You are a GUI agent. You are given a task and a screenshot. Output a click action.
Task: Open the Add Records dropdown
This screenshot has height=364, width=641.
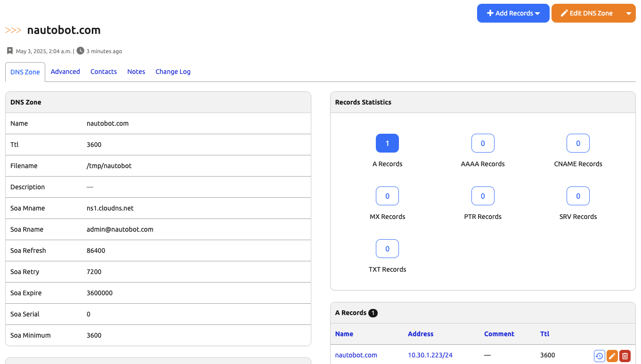(513, 13)
